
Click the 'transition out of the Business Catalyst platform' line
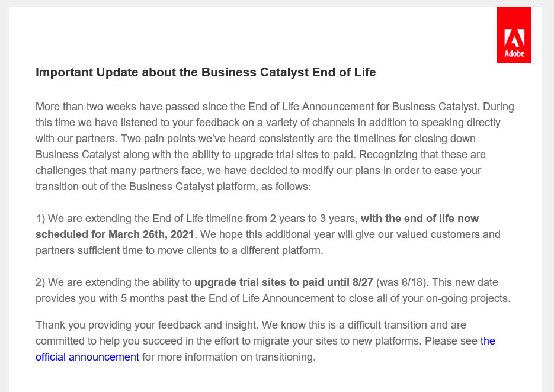click(173, 187)
